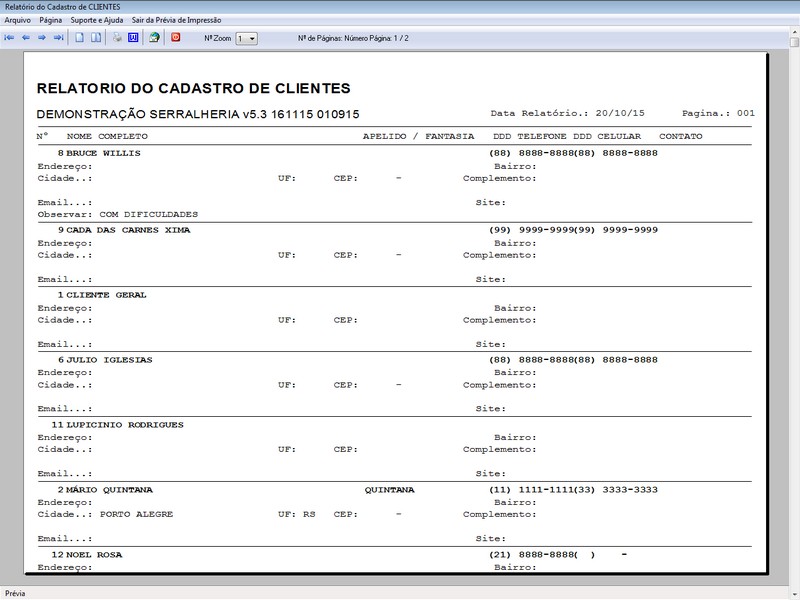Export the report to Word
This screenshot has width=800, height=600.
pyautogui.click(x=131, y=38)
